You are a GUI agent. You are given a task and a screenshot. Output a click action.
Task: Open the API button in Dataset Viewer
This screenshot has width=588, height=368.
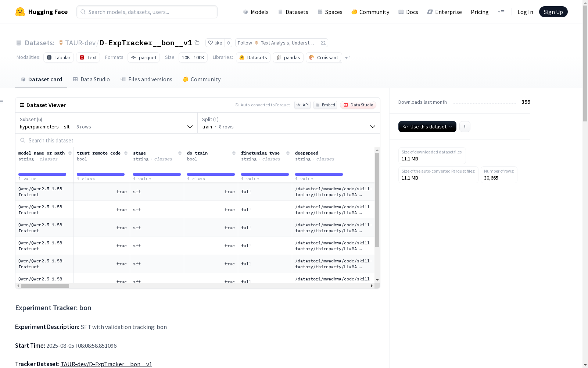tap(302, 105)
